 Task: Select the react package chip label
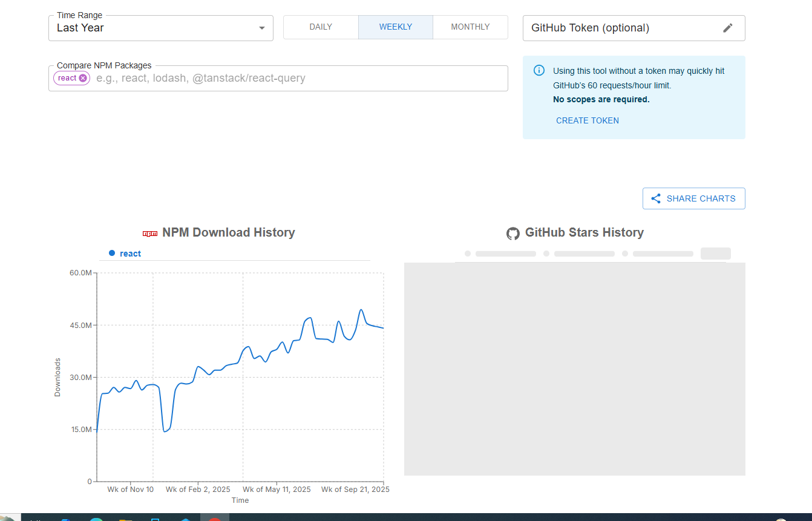click(67, 78)
